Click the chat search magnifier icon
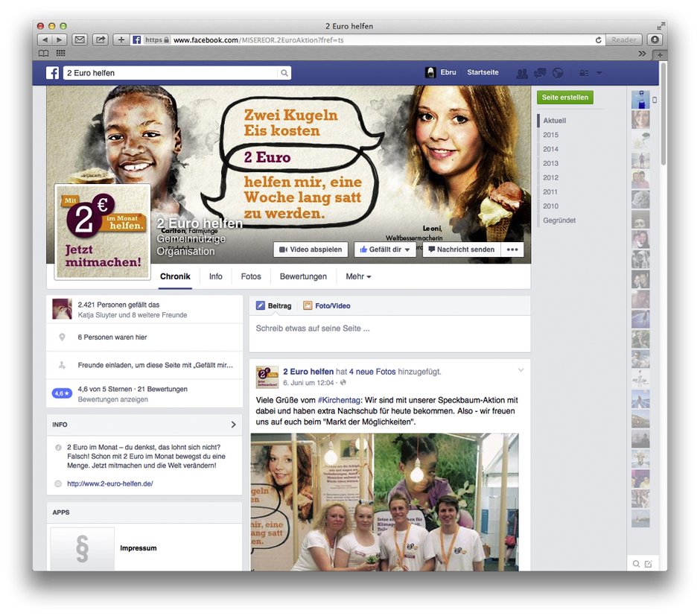The height and width of the screenshot is (616, 700). click(636, 564)
